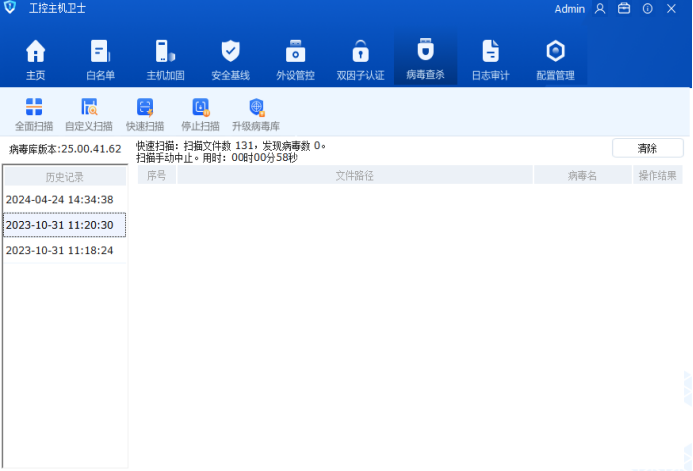693x471 pixels.
Task: Select history record 2024-04-24 14:34:38
Action: (60, 200)
